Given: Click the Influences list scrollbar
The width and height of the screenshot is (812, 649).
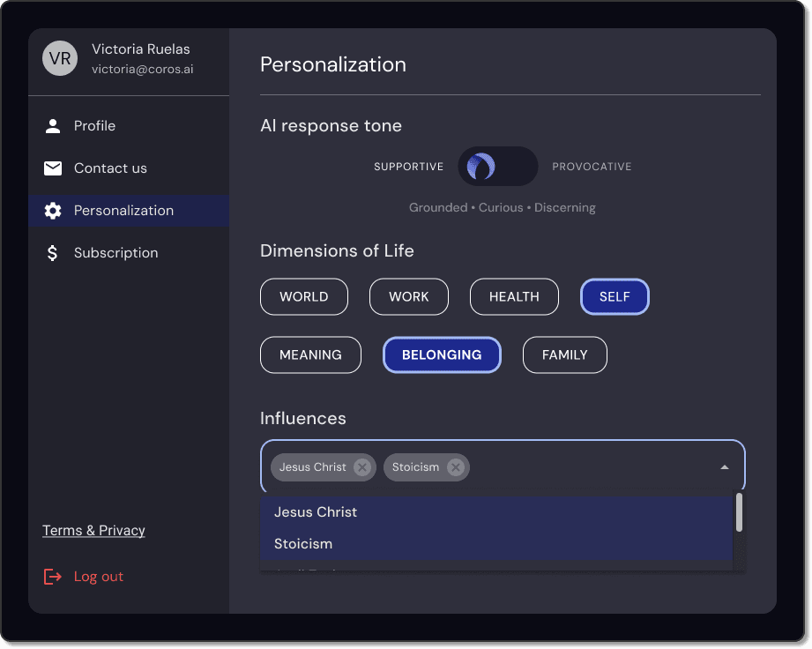Looking at the screenshot, I should point(740,512).
